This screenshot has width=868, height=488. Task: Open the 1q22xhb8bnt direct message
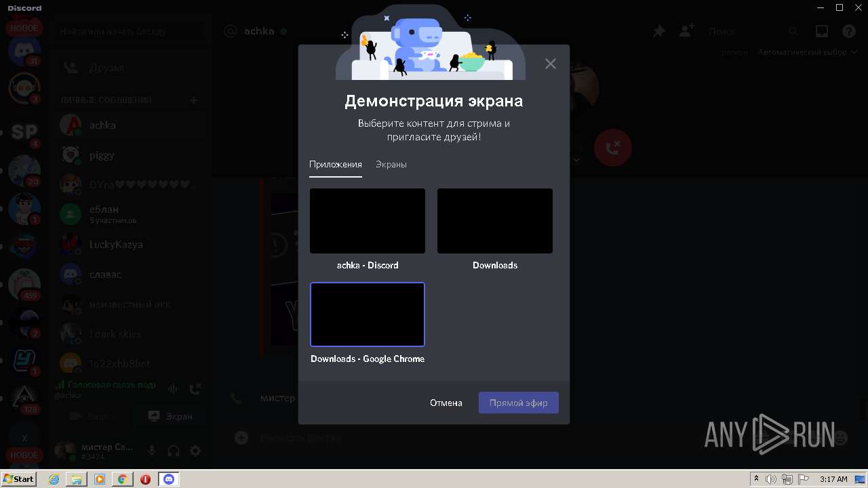pos(129,363)
